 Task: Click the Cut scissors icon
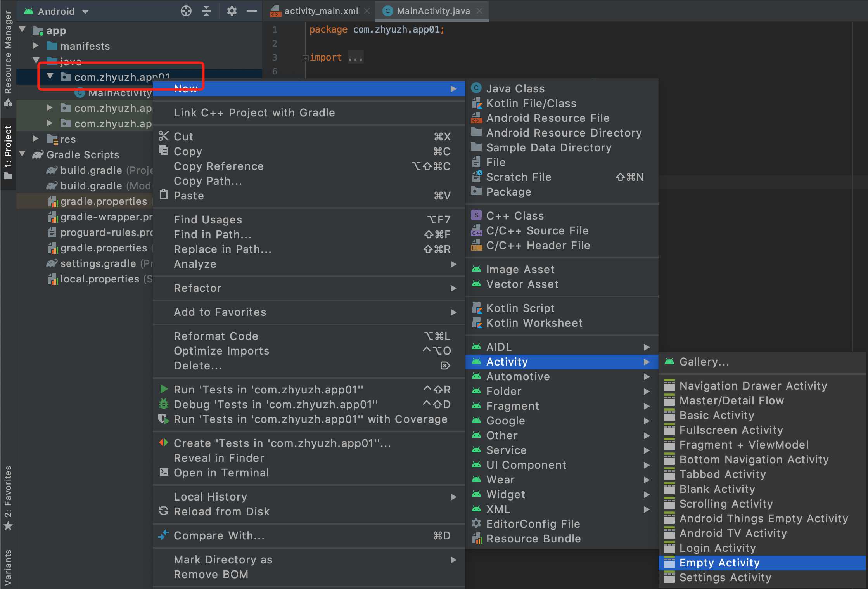pos(164,136)
